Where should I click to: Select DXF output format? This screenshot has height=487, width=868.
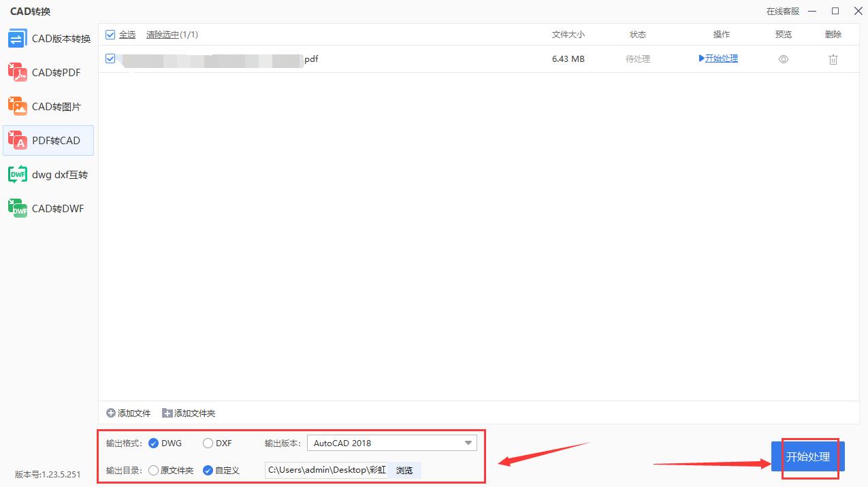click(217, 443)
